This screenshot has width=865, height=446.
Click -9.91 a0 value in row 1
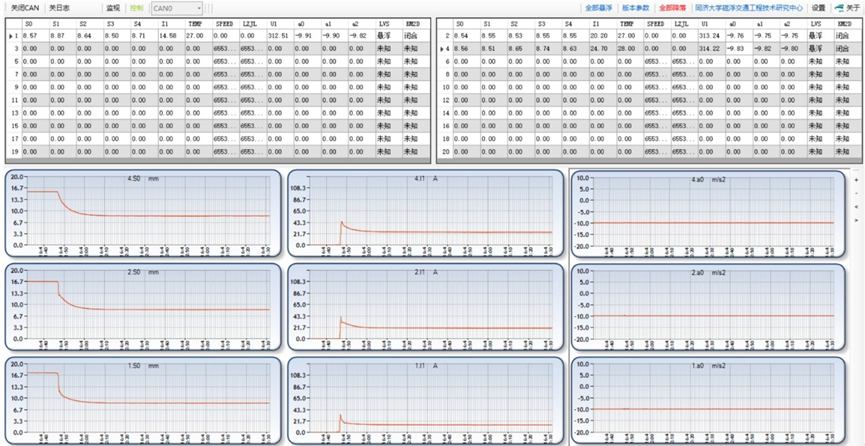pos(307,36)
